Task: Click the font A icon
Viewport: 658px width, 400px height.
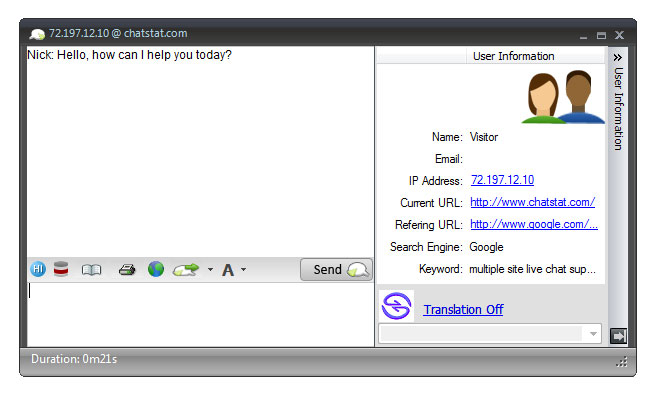Action: click(x=228, y=270)
